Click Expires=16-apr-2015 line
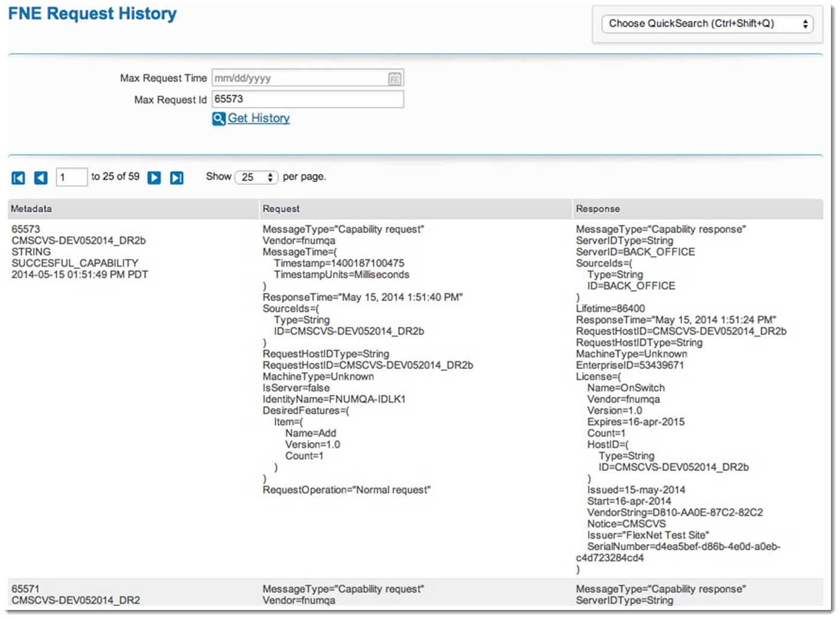Viewport: 840px width, 619px height. [636, 422]
